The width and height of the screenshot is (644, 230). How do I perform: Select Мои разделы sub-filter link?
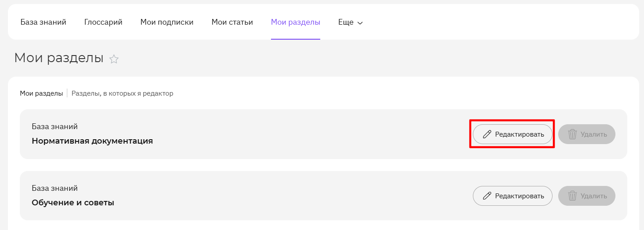click(x=41, y=93)
